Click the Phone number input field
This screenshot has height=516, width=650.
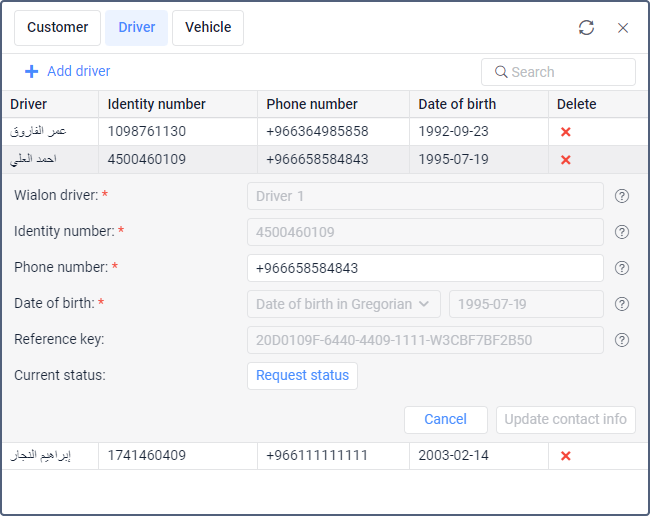tap(424, 268)
